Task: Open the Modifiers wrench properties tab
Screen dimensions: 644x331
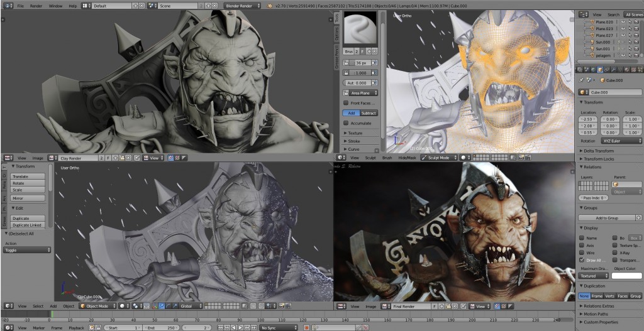Action: (613, 70)
